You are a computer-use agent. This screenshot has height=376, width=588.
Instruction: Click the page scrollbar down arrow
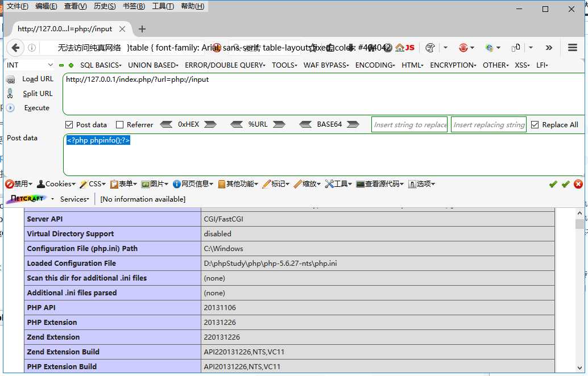[579, 368]
